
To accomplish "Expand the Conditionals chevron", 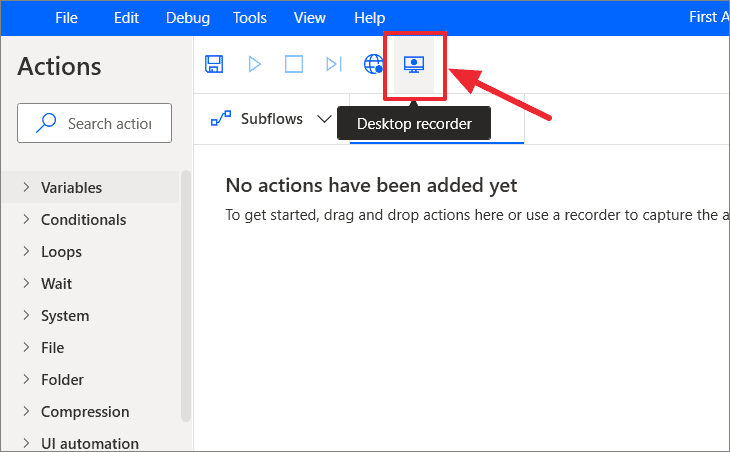I will pos(26,219).
